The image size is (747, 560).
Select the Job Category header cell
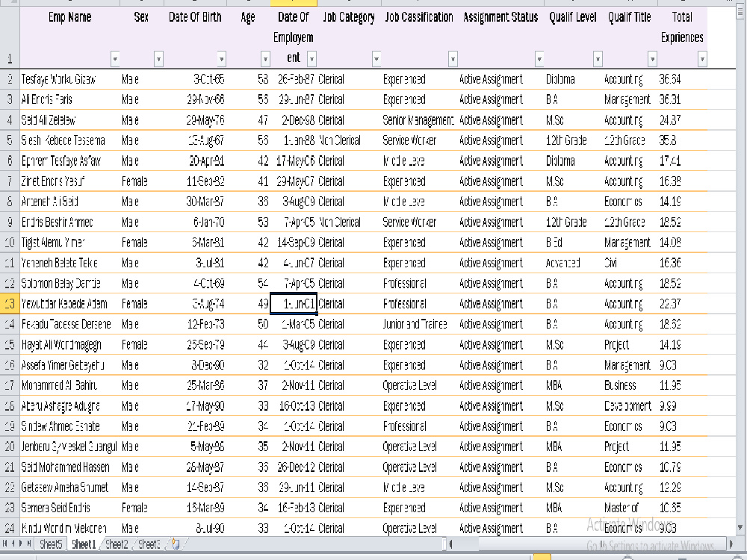tap(349, 37)
